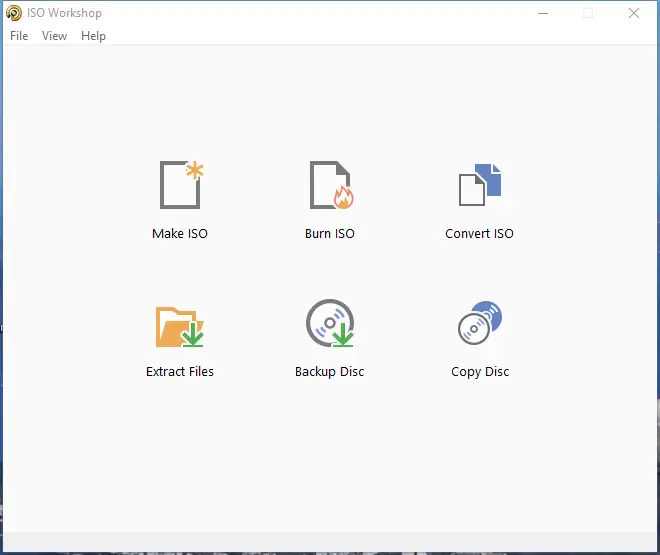Open the Make ISO tool icon
This screenshot has width=660, height=555.
tap(181, 185)
